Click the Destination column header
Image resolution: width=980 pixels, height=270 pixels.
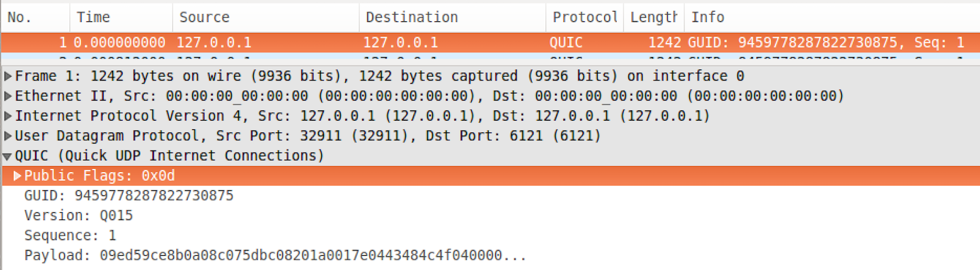pos(411,18)
